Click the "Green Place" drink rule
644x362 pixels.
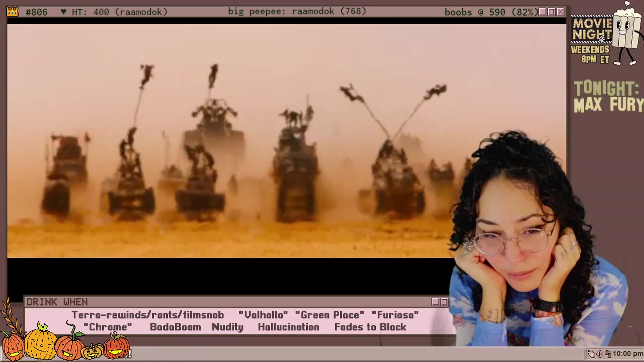tap(329, 315)
